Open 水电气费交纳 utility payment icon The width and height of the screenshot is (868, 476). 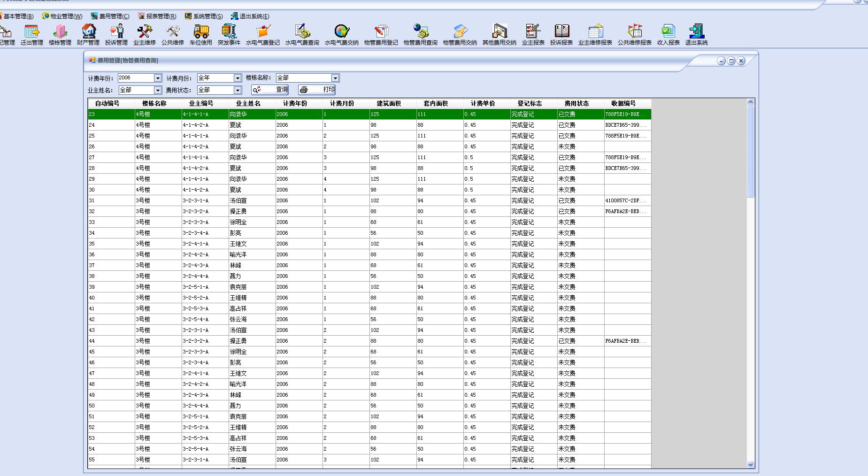[342, 35]
